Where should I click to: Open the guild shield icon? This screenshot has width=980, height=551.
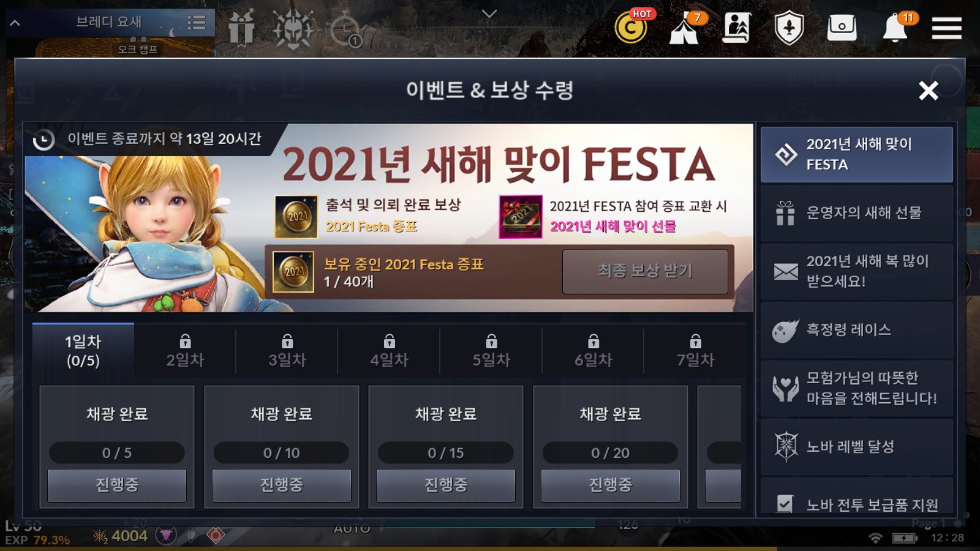click(789, 28)
